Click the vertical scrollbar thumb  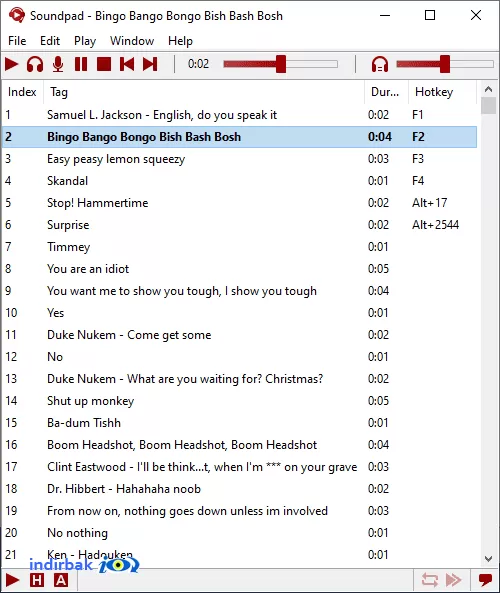point(488,106)
